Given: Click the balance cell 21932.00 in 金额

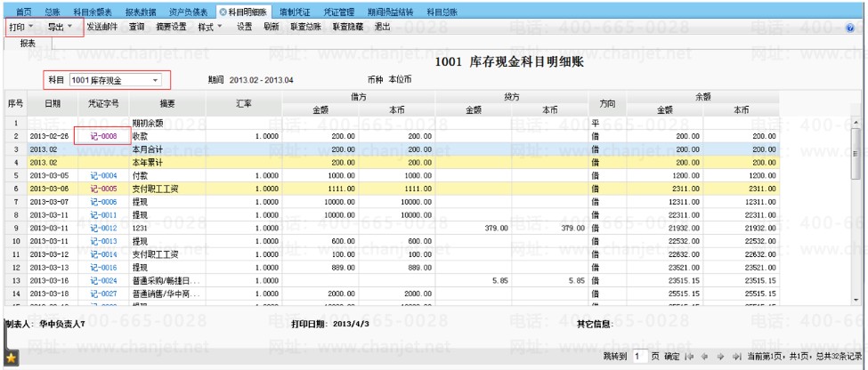Looking at the screenshot, I should click(665, 228).
